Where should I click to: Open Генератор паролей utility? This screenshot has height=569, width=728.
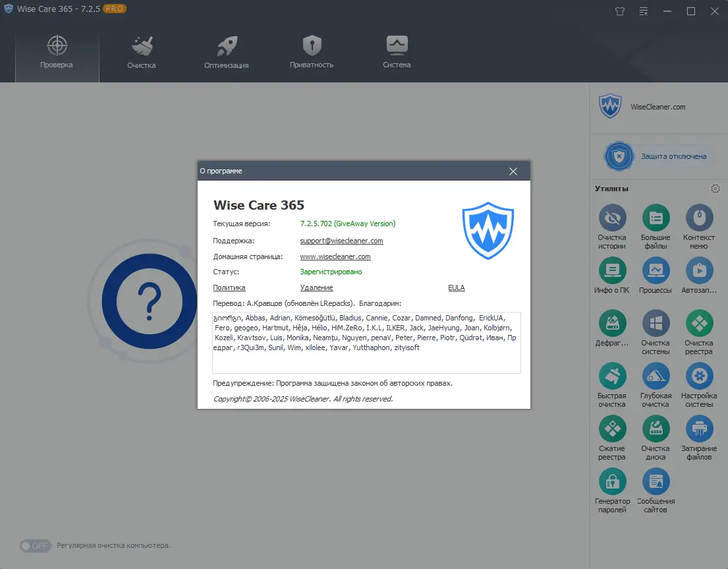(612, 491)
